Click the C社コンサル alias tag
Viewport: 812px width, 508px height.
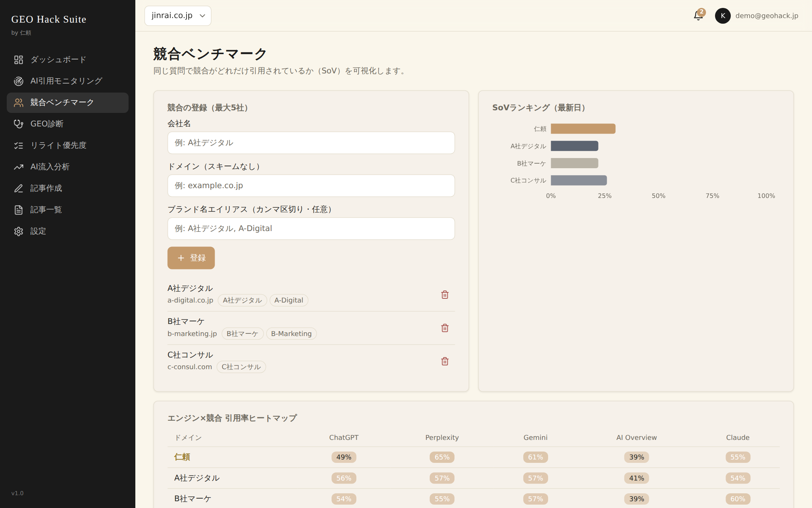241,367
